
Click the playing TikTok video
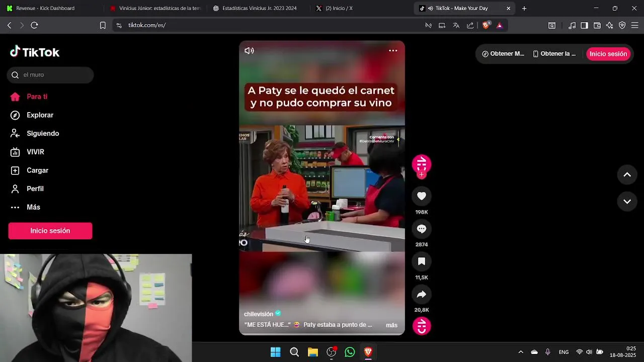(322, 188)
